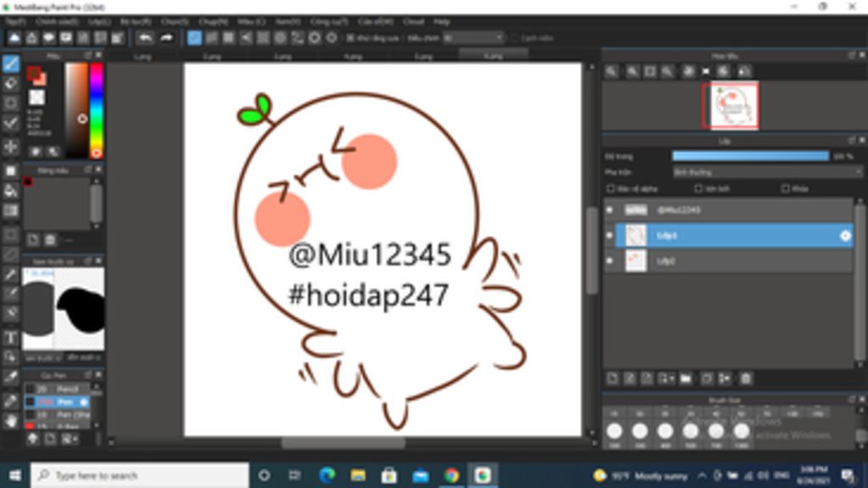This screenshot has width=868, height=488.
Task: Click the Redo arrow
Action: tap(167, 38)
